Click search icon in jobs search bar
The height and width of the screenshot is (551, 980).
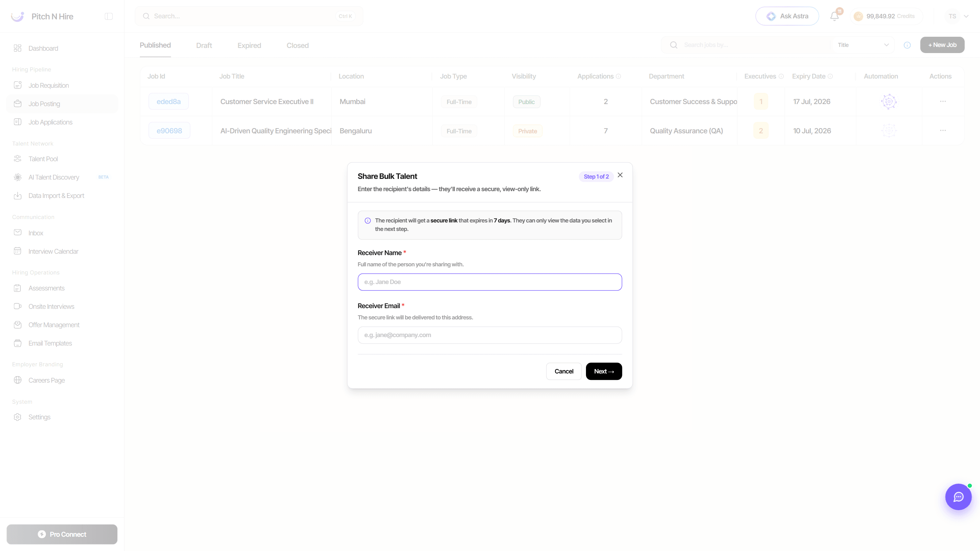point(674,45)
